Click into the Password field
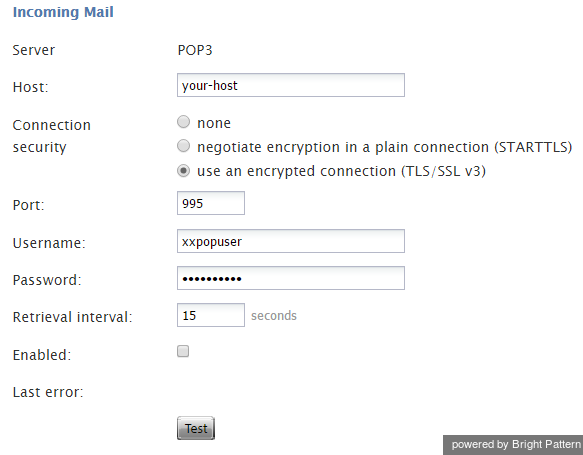The height and width of the screenshot is (455, 583). 291,278
